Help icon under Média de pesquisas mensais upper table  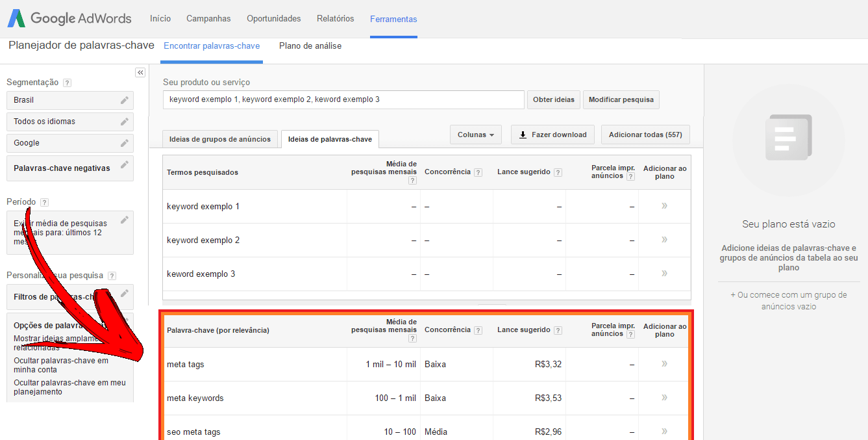point(412,181)
